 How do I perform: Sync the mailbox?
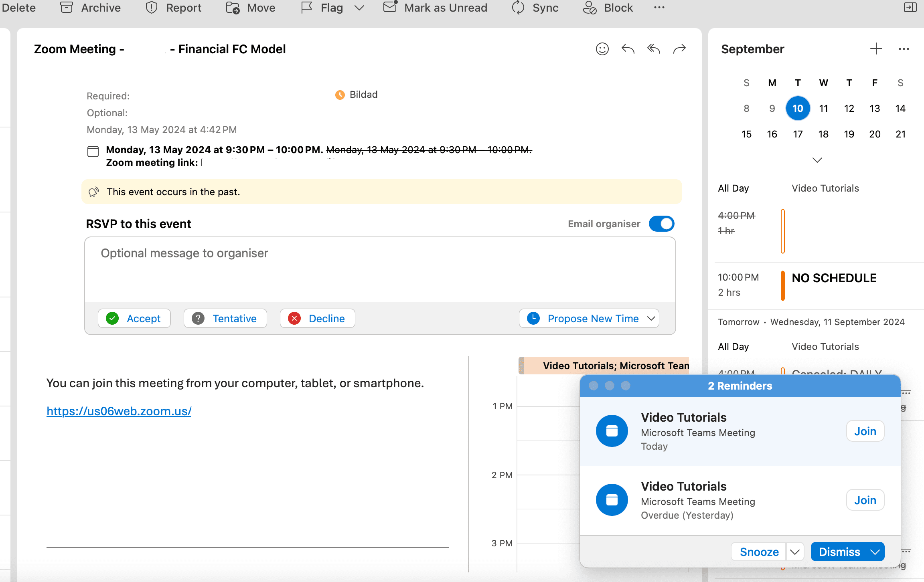[535, 8]
